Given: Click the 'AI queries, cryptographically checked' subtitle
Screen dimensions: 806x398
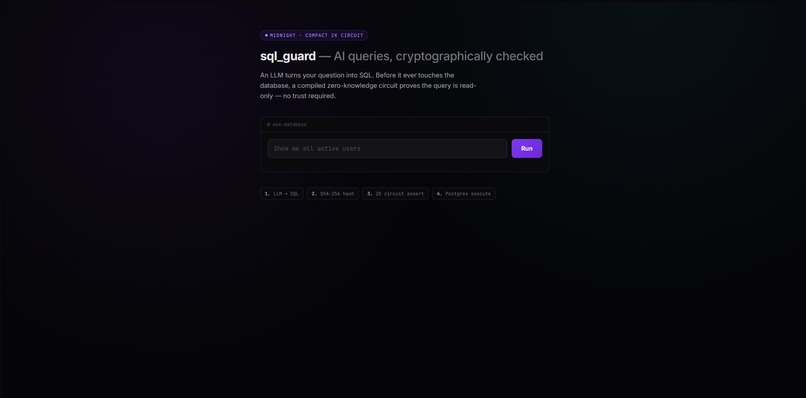Looking at the screenshot, I should point(438,57).
